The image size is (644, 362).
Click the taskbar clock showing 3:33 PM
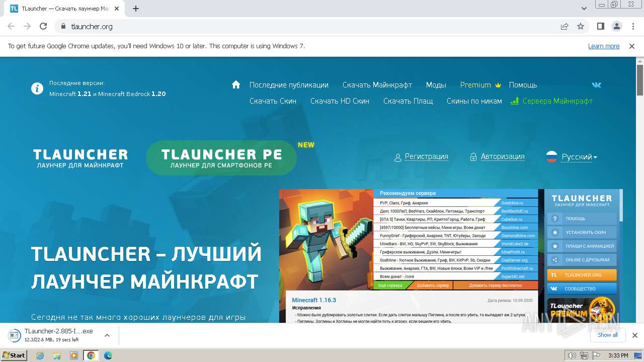618,355
